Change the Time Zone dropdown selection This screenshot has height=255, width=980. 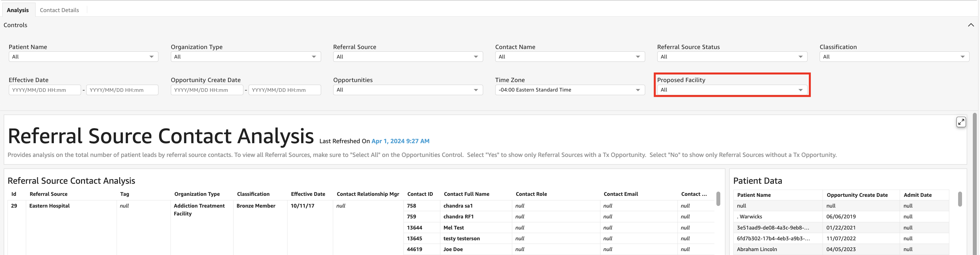[x=569, y=90]
